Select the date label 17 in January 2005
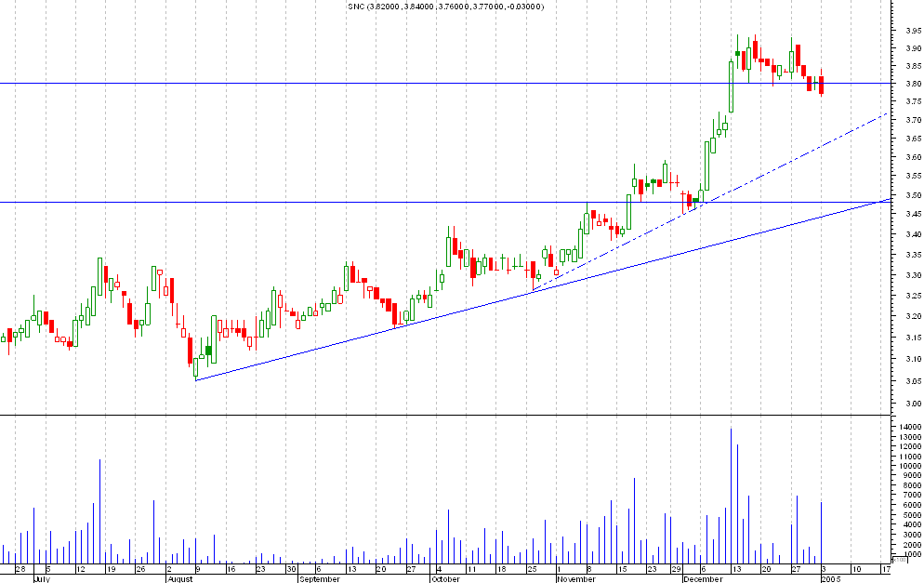This screenshot has width=924, height=583. point(886,569)
